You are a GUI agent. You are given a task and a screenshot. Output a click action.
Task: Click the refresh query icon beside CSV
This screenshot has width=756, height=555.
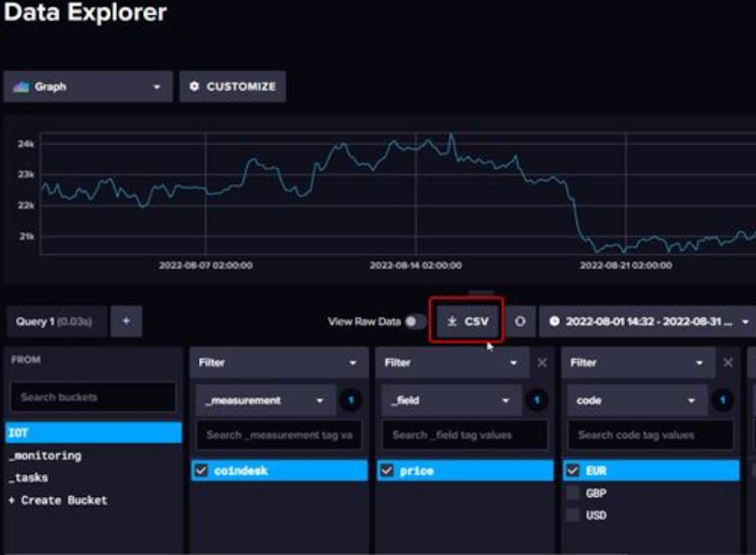tap(521, 321)
